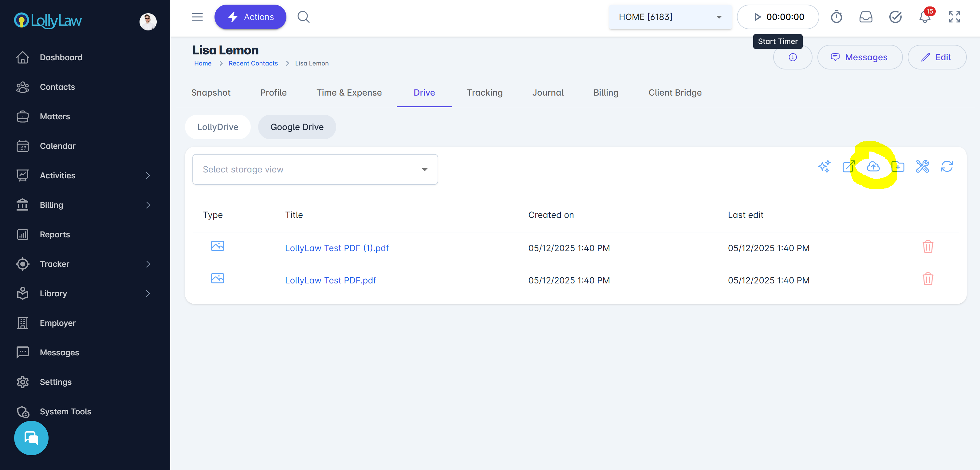Click the Actions button
The height and width of the screenshot is (470, 980).
[x=250, y=17]
